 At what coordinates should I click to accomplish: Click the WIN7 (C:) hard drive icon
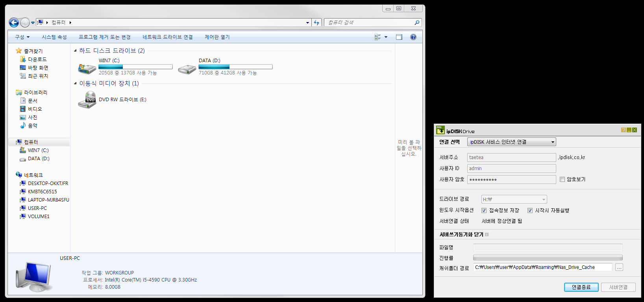click(87, 69)
